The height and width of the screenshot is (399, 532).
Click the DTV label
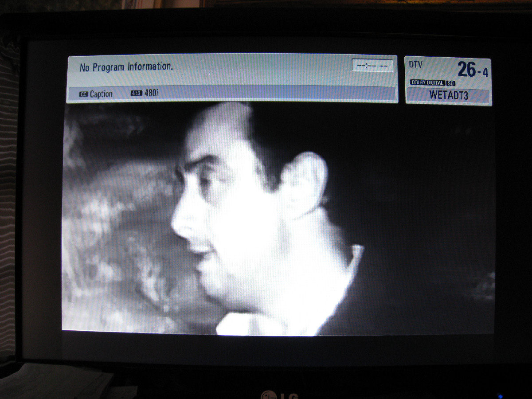[416, 65]
